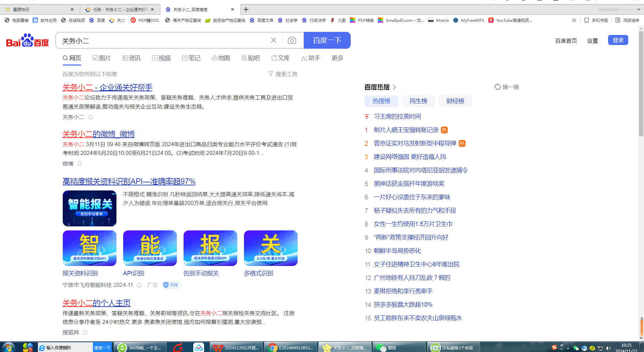644x352 pixels.
Task: Expand 百度热搜 with the arrow
Action: [x=394, y=87]
